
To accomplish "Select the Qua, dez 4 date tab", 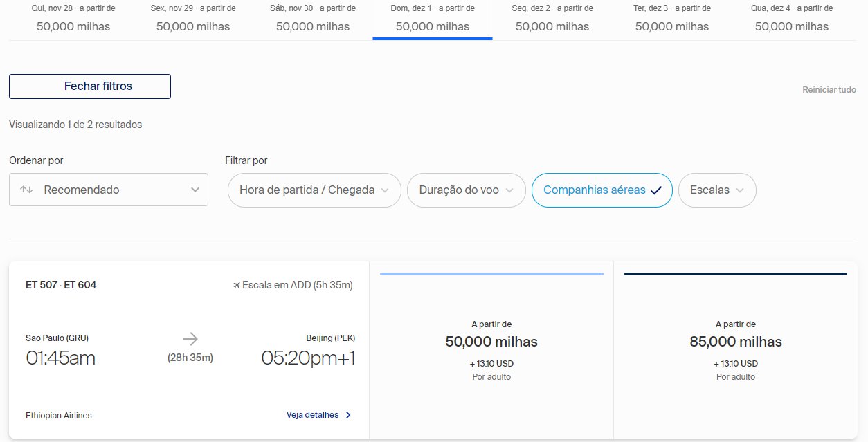I will pyautogui.click(x=792, y=19).
